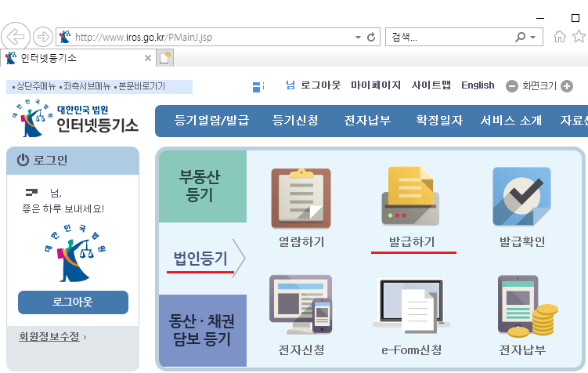The height and width of the screenshot is (373, 588).
Task: Click the top 로그아웃 link
Action: (x=321, y=85)
